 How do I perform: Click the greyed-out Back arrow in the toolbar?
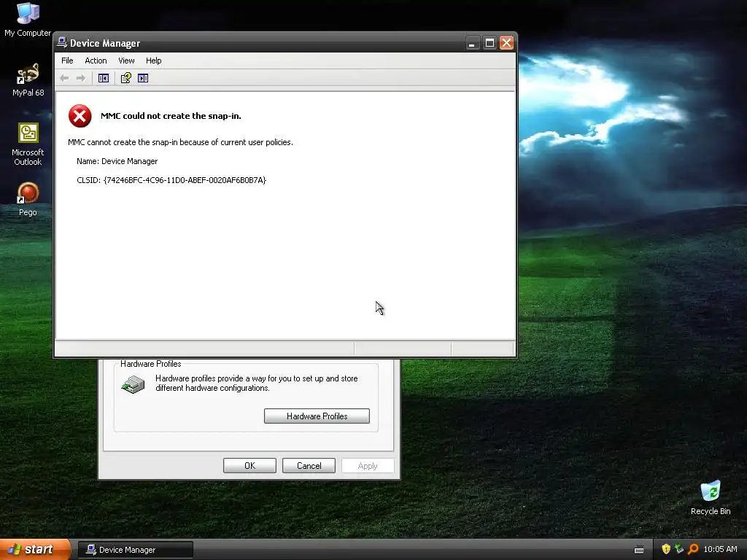point(64,78)
